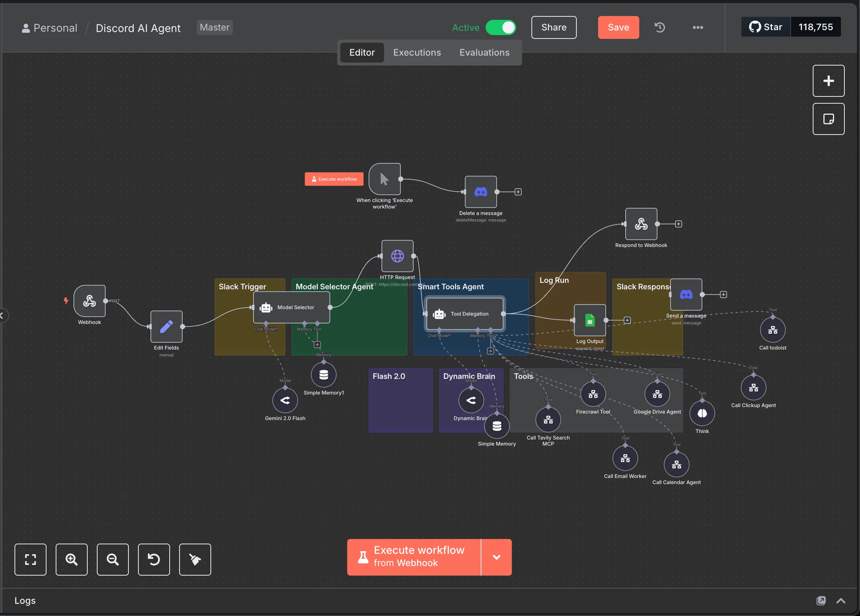This screenshot has width=860, height=616.
Task: Save the workflow
Action: (619, 27)
